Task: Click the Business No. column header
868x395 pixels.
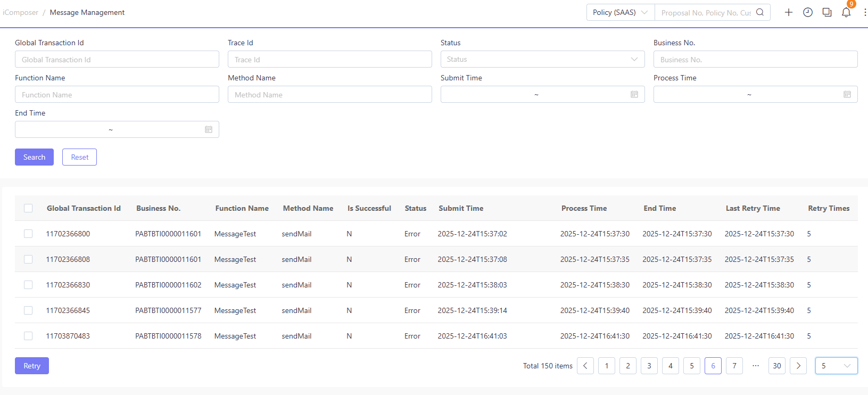Action: tap(158, 208)
